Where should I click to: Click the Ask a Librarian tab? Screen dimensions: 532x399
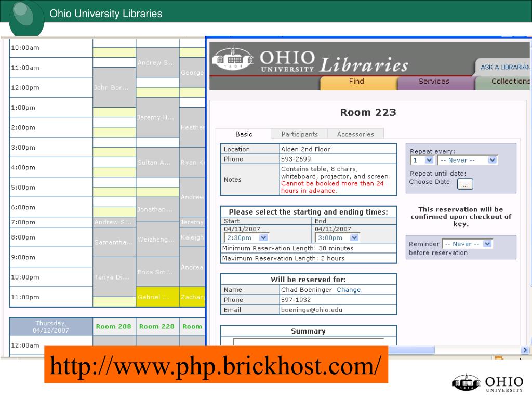click(503, 67)
